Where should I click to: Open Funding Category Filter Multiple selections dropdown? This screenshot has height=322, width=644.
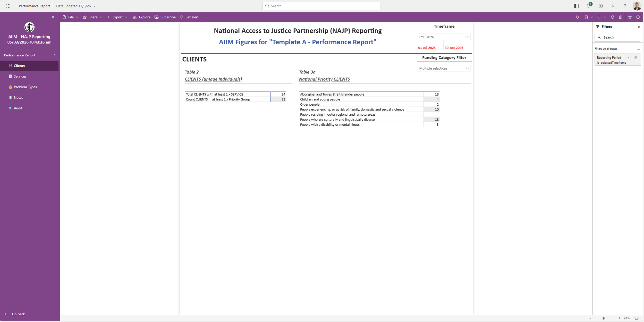pos(444,68)
